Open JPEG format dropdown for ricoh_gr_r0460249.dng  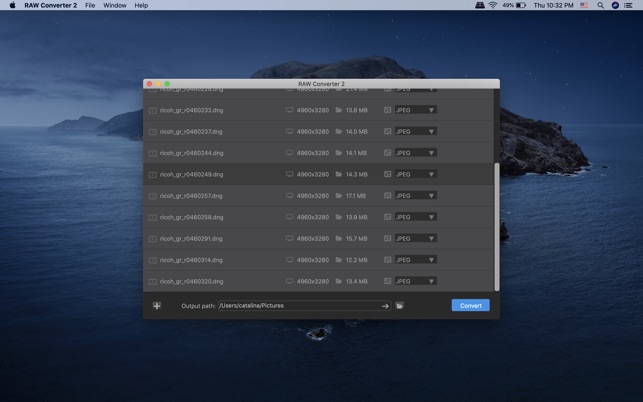(x=415, y=174)
